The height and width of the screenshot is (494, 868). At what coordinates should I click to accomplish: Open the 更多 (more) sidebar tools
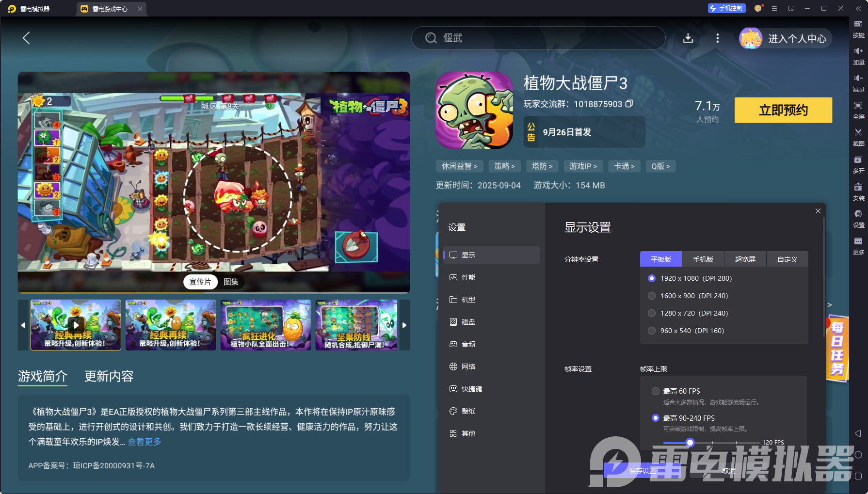(858, 245)
